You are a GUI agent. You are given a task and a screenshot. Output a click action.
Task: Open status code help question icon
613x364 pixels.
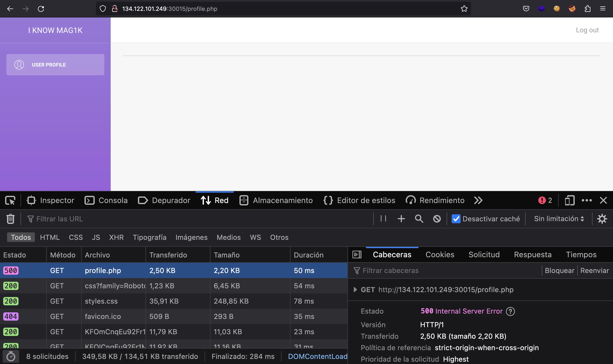pos(510,311)
